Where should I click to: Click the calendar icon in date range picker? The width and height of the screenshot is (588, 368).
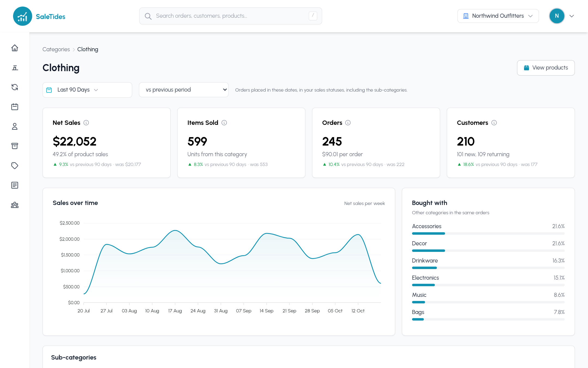tap(49, 90)
